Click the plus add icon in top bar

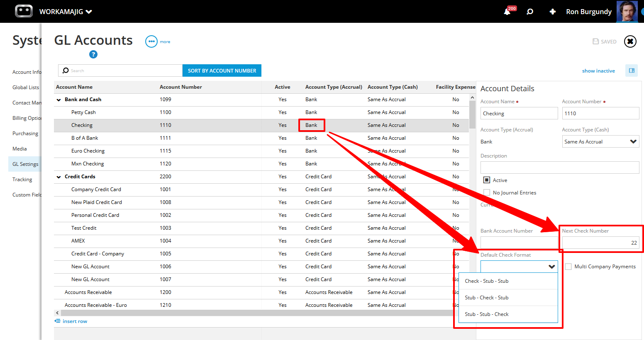552,12
